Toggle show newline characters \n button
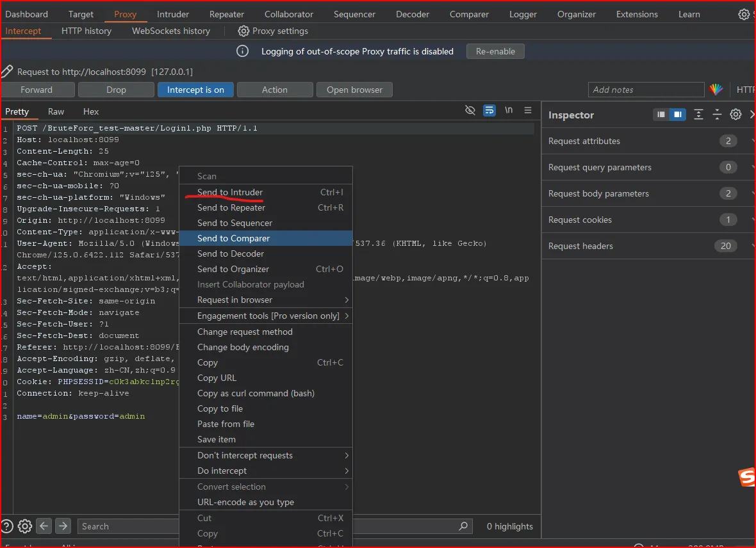The image size is (756, 548). [x=509, y=111]
